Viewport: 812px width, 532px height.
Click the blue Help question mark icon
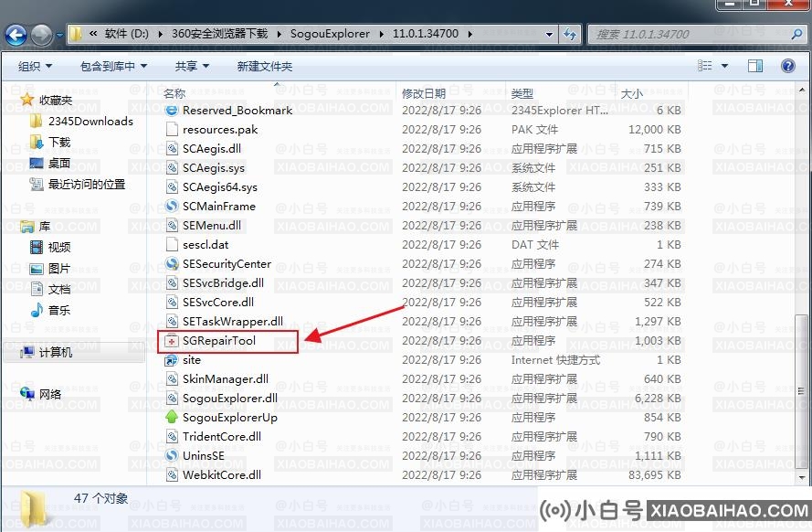[787, 66]
